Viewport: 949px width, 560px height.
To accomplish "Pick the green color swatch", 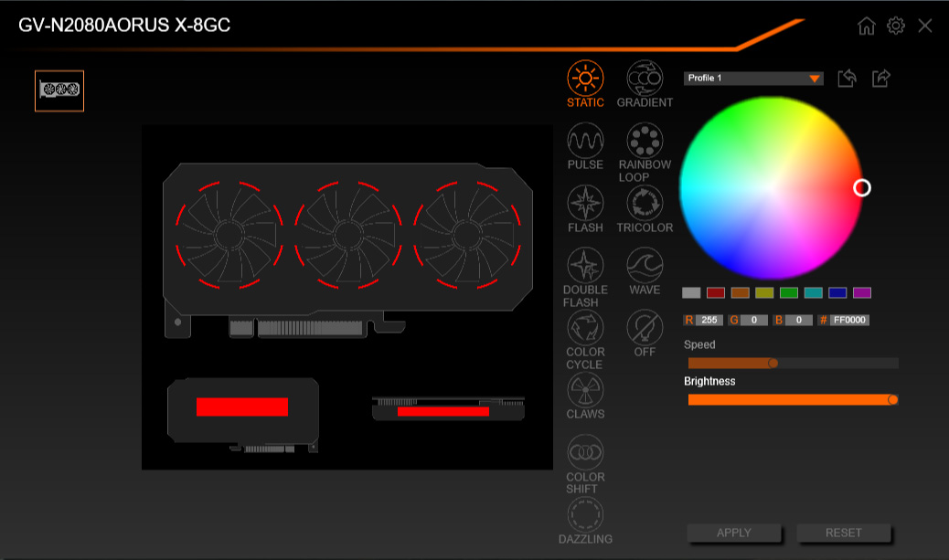I will pos(789,292).
